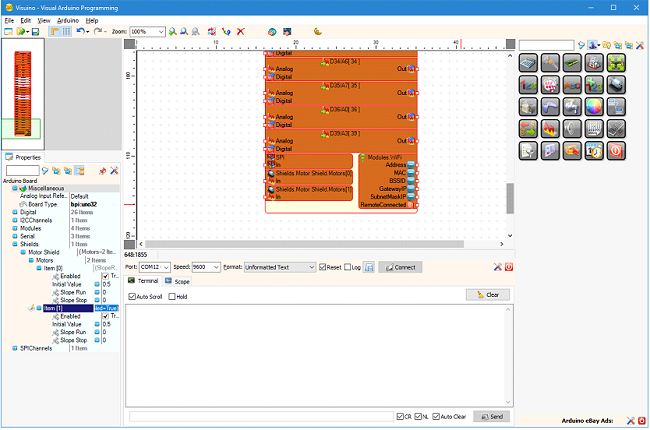Toggle the Hold checkbox
This screenshot has height=430, width=650.
click(x=172, y=296)
